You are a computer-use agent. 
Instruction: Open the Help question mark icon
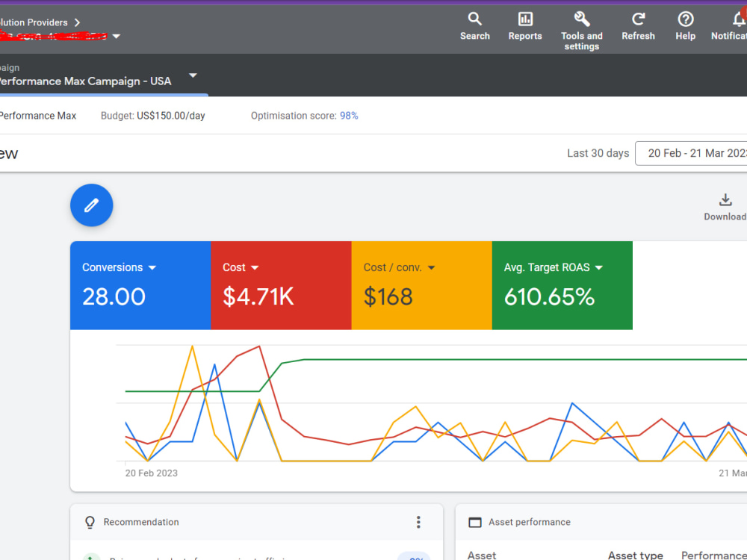[x=685, y=26]
